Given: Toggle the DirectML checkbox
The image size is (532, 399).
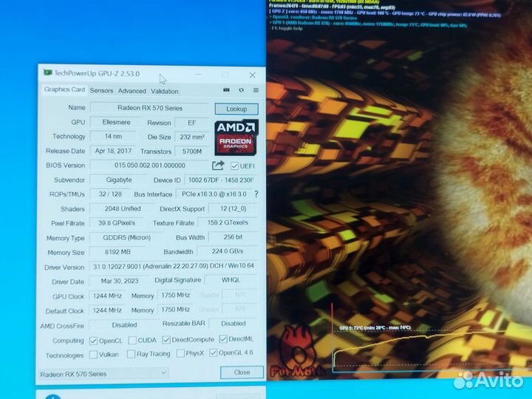Looking at the screenshot, I should pos(223,339).
